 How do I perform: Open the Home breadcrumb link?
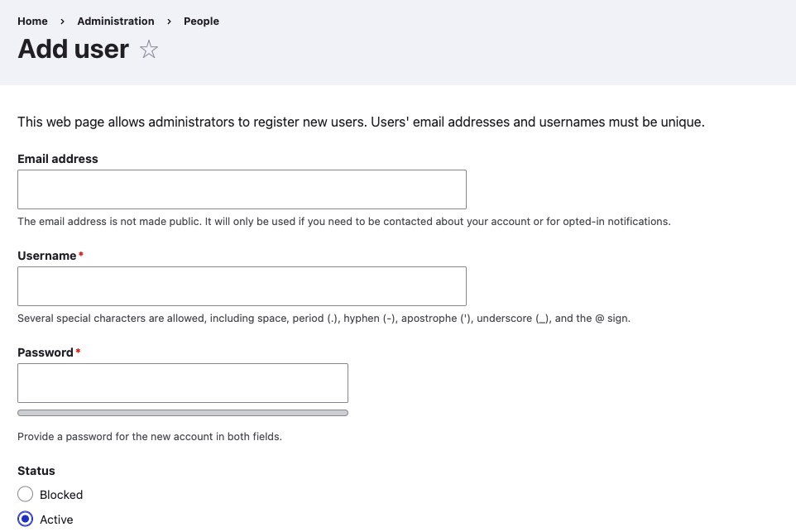(32, 22)
